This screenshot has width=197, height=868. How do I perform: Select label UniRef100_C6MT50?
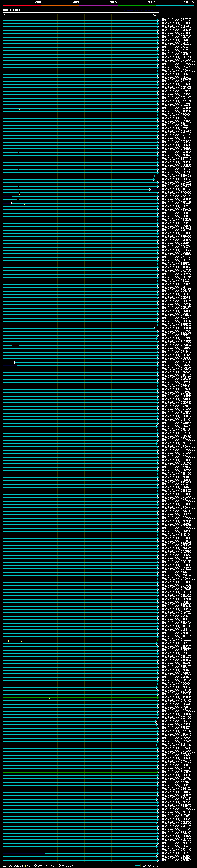pos(177,680)
